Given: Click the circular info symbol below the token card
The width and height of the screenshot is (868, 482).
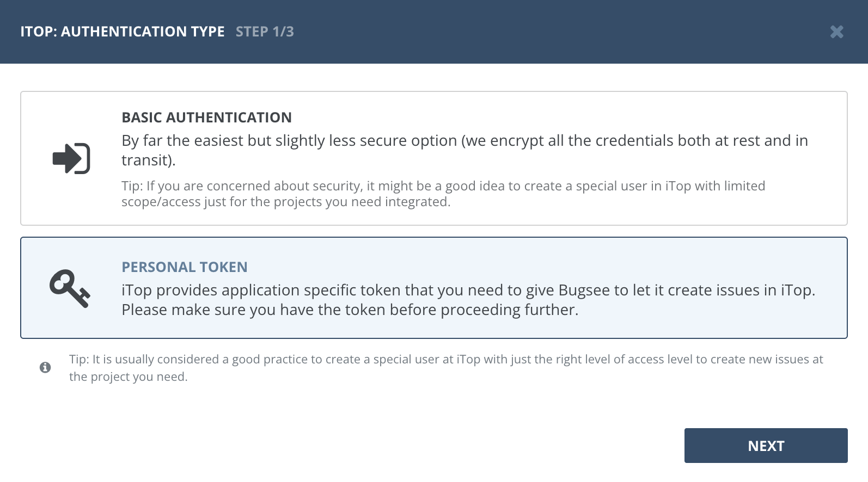Looking at the screenshot, I should (46, 367).
